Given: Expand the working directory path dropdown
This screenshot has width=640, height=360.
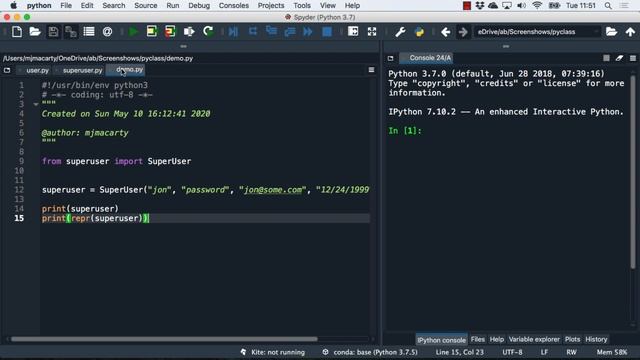Looking at the screenshot, I should coord(596,31).
